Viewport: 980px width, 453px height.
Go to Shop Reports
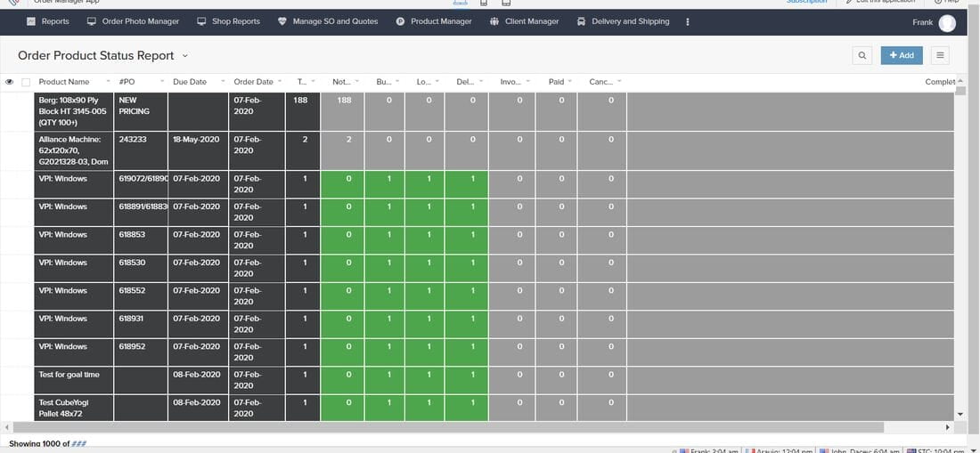point(228,21)
